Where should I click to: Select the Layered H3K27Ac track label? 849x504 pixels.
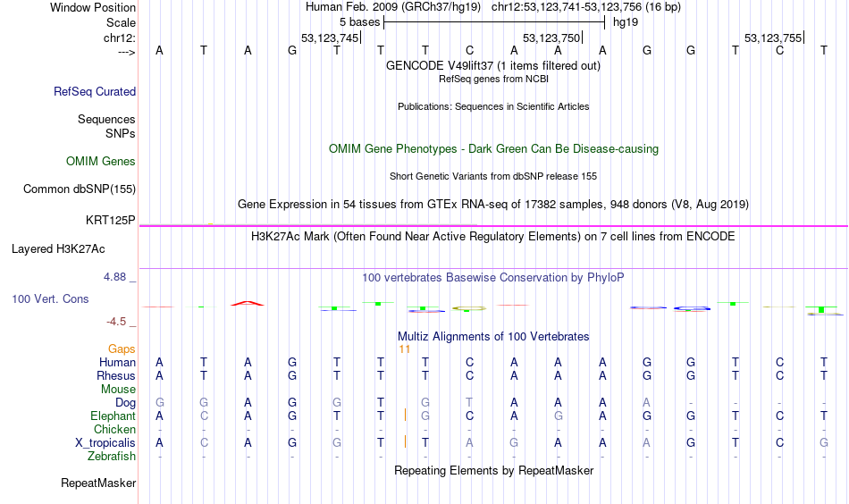pos(58,249)
